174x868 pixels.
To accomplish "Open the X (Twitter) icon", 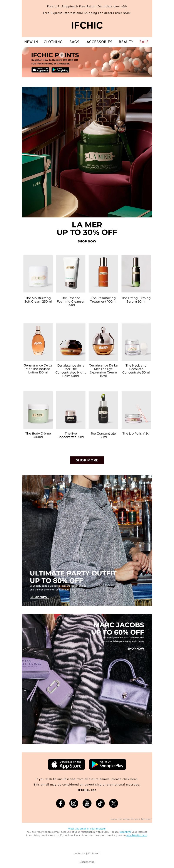I will 113,803.
